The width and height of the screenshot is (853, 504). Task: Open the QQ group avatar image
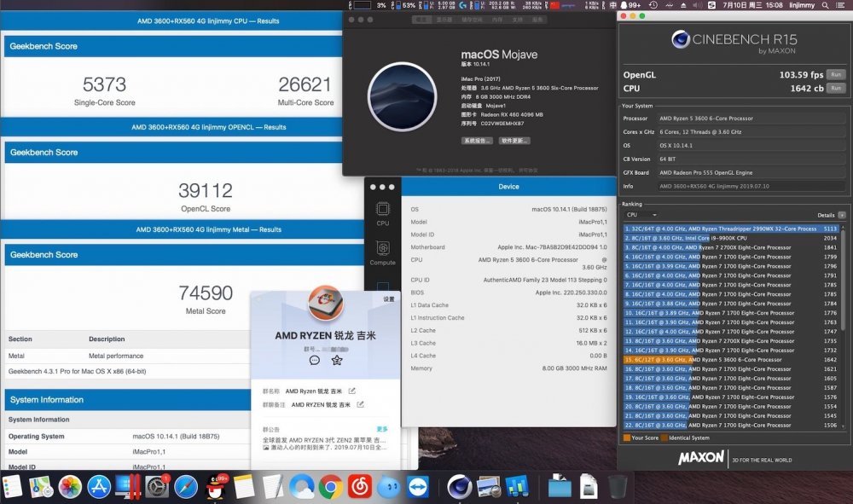pos(325,302)
